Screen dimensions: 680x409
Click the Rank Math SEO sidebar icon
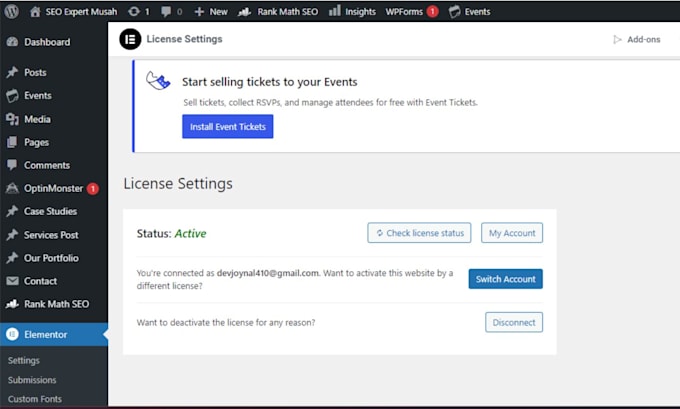pyautogui.click(x=12, y=304)
